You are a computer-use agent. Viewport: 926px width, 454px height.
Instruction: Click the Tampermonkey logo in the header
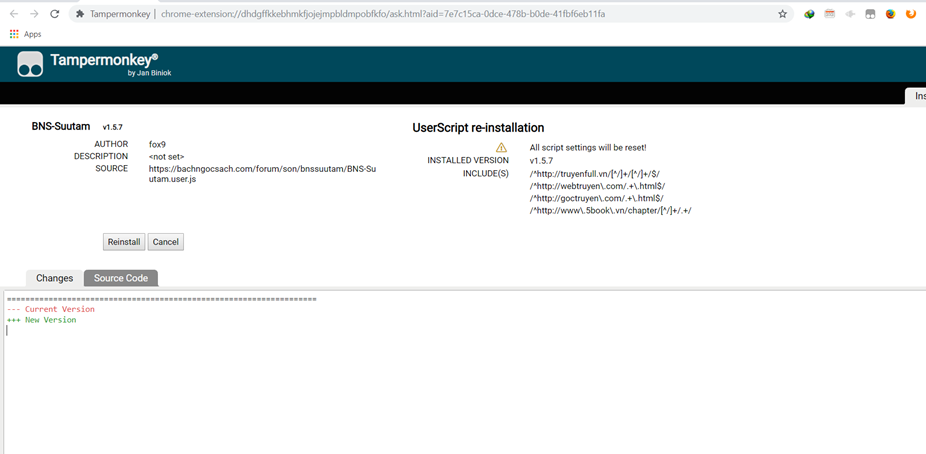coord(30,64)
